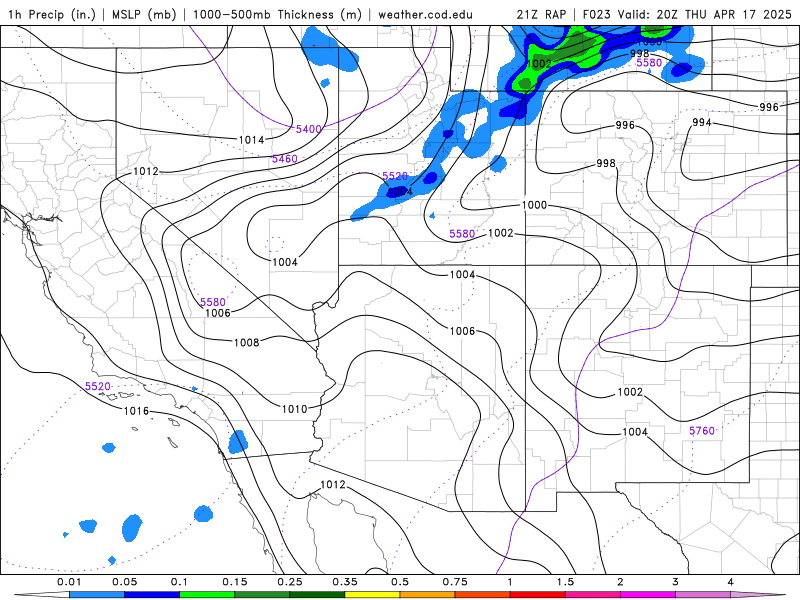
Task: Click the "994" isobar label
Action: tap(702, 122)
